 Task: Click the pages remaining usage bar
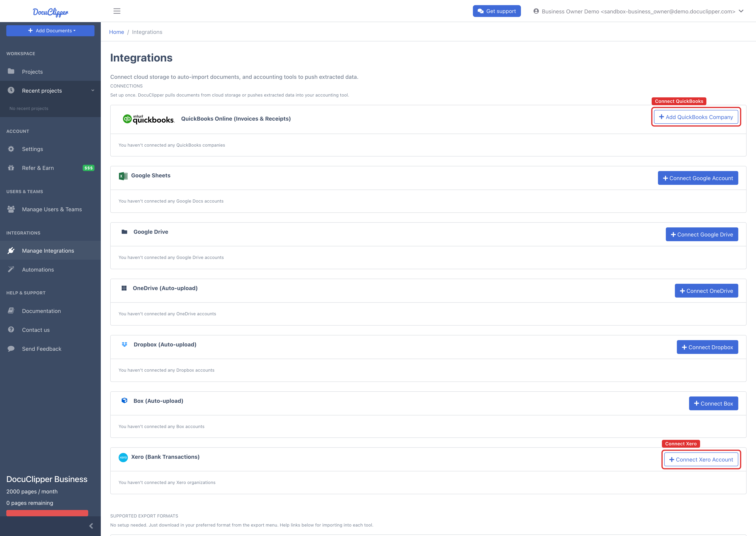[x=47, y=513]
